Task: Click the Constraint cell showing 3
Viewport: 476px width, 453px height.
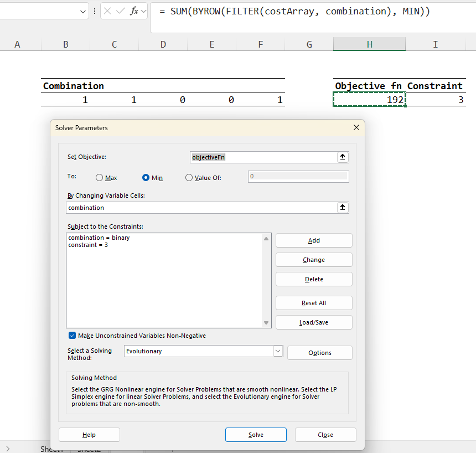Action: pos(436,100)
